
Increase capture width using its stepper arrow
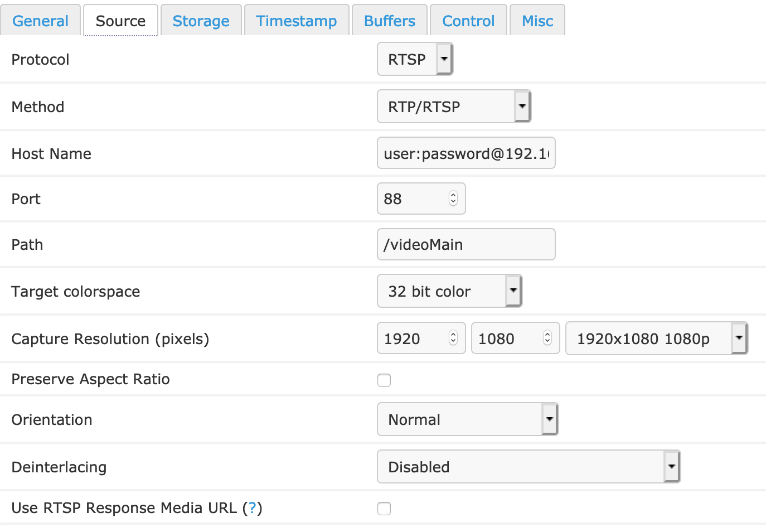pyautogui.click(x=453, y=335)
